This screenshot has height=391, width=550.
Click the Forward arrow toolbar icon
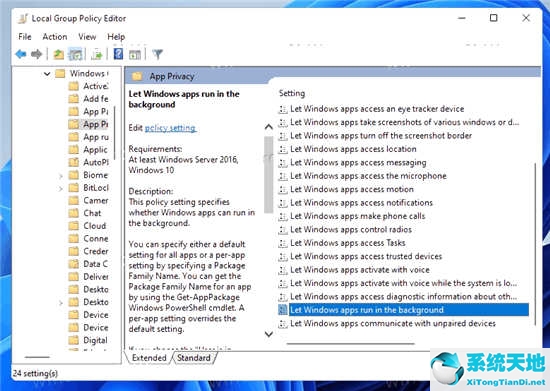(x=36, y=54)
